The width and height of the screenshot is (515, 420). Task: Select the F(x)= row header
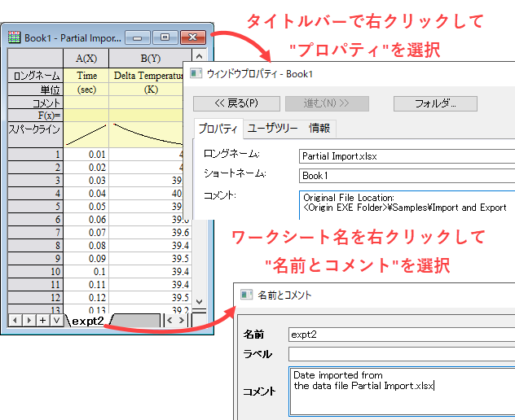36,115
